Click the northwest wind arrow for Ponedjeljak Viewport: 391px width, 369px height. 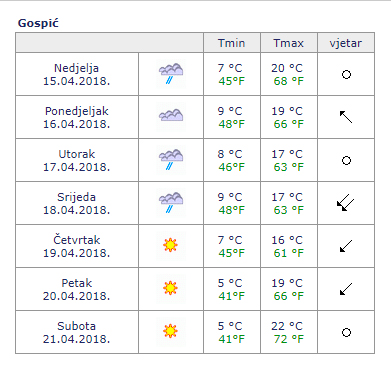click(x=346, y=117)
